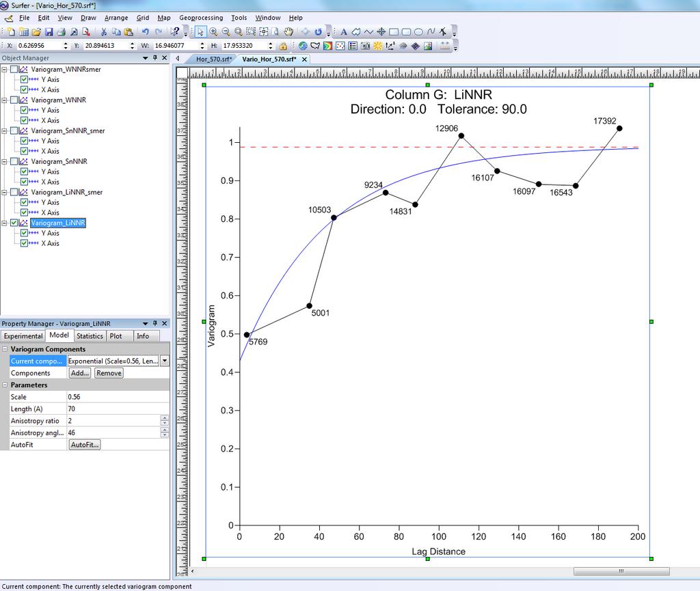Click the context Help pointer icon
The height and width of the screenshot is (591, 700).
175,31
